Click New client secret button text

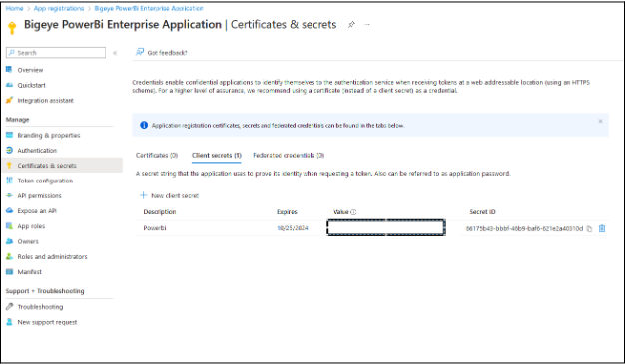(x=175, y=195)
